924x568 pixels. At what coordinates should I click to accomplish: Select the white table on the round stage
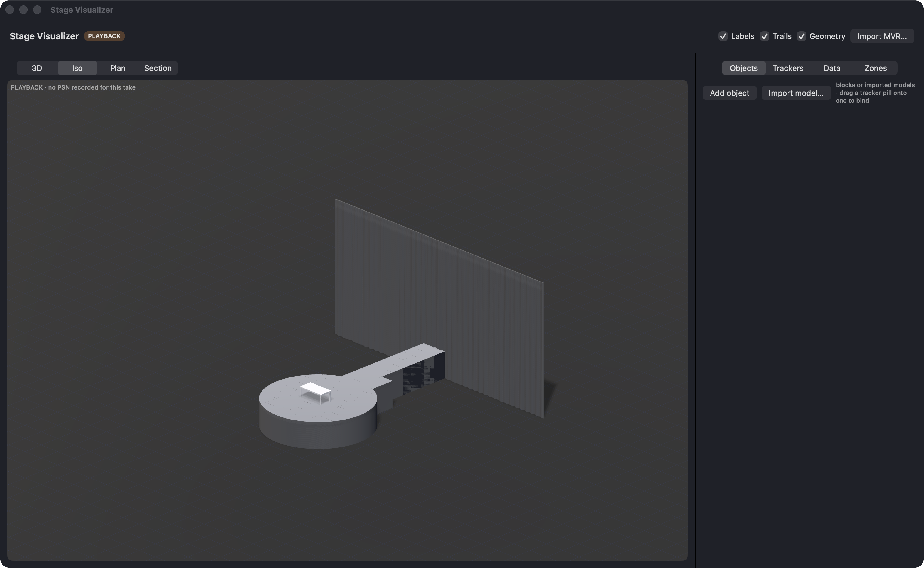(316, 389)
